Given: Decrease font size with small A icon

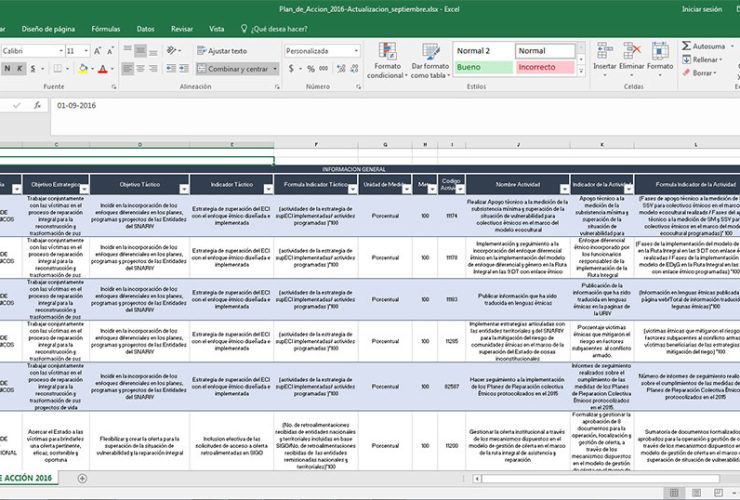Looking at the screenshot, I should [x=110, y=51].
